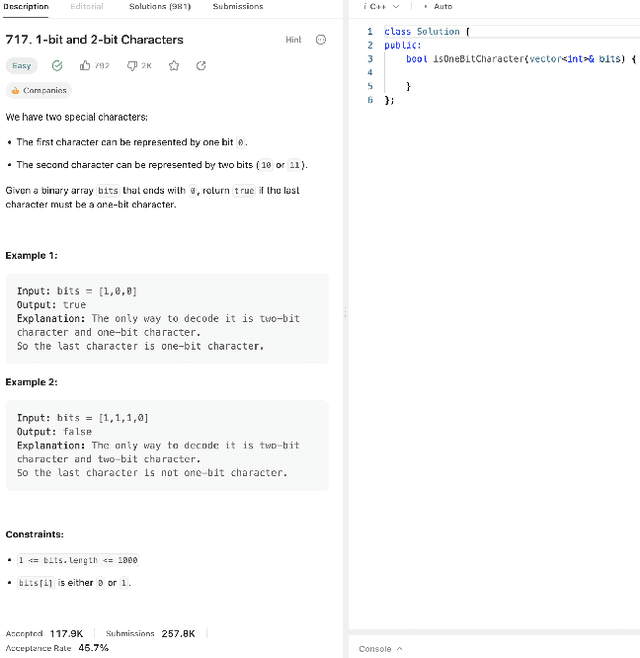Screen dimensions: 640x658
Task: Click the 'class Solution' code line
Action: (427, 31)
